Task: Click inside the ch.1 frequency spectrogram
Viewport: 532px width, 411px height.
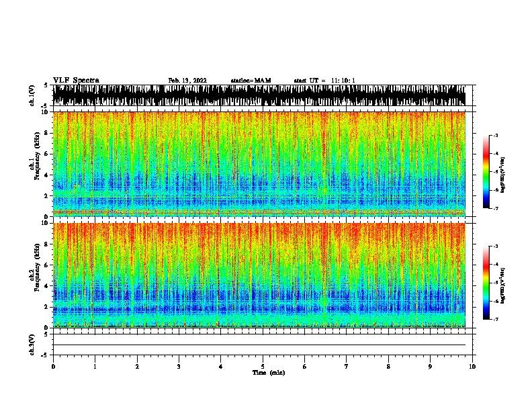Action: tap(259, 164)
